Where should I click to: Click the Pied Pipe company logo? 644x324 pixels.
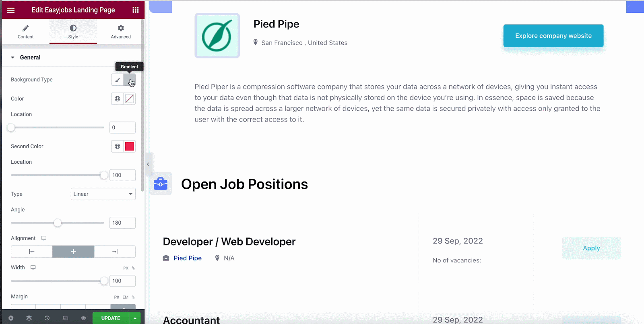point(217,35)
